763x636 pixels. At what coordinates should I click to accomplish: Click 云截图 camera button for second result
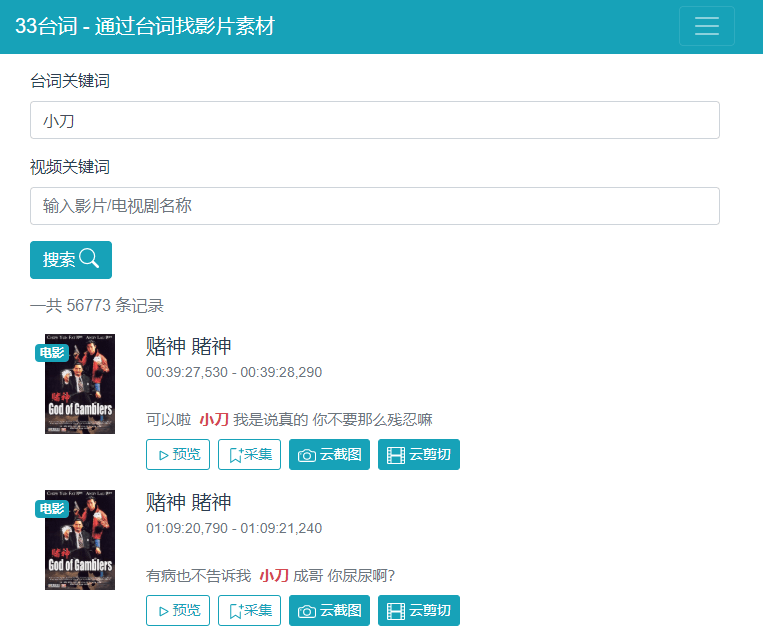click(329, 611)
